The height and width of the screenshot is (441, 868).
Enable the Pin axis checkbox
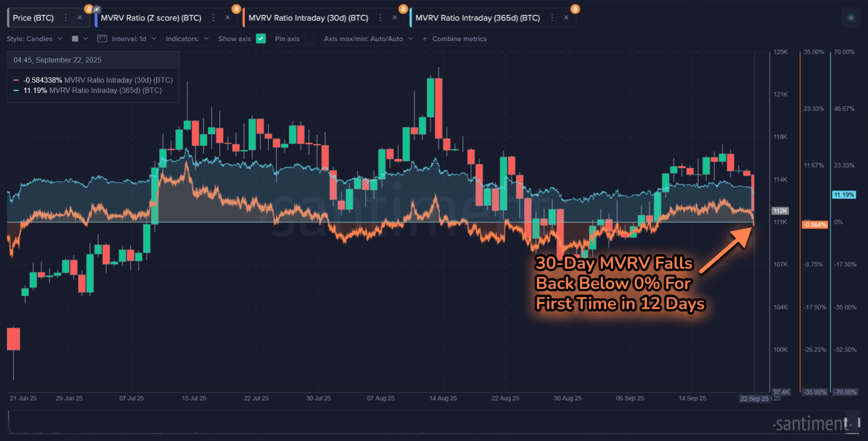[x=309, y=39]
